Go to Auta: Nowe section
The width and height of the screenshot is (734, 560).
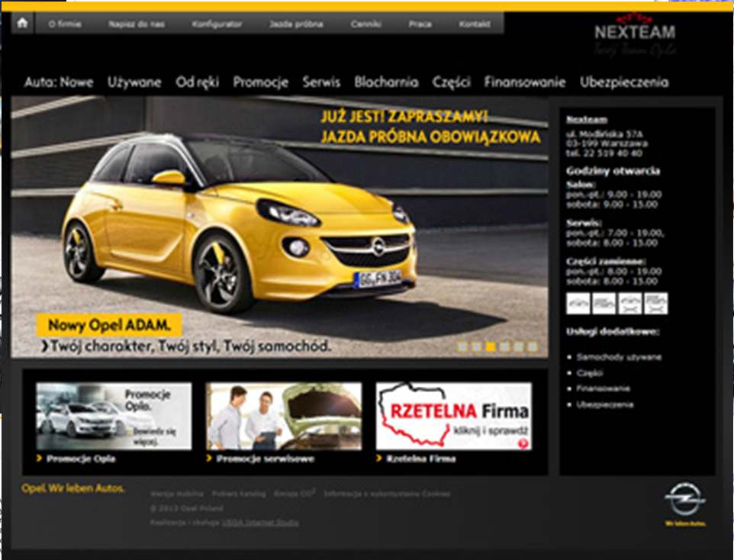[x=59, y=82]
